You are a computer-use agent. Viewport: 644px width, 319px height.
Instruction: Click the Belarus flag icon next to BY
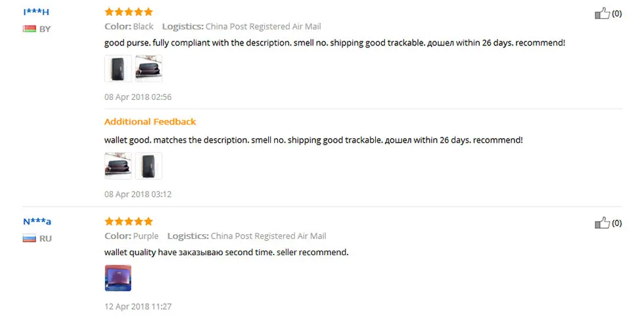(x=30, y=29)
